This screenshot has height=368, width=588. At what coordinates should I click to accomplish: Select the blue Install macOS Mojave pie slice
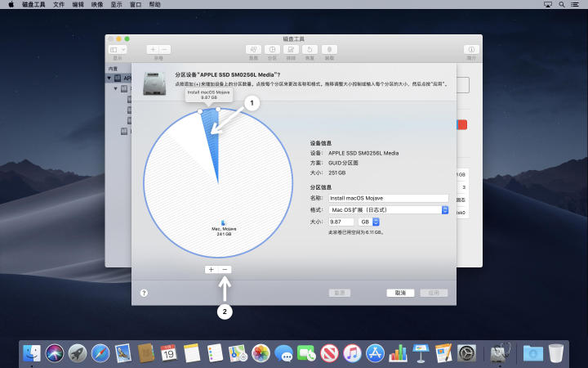coord(212,139)
